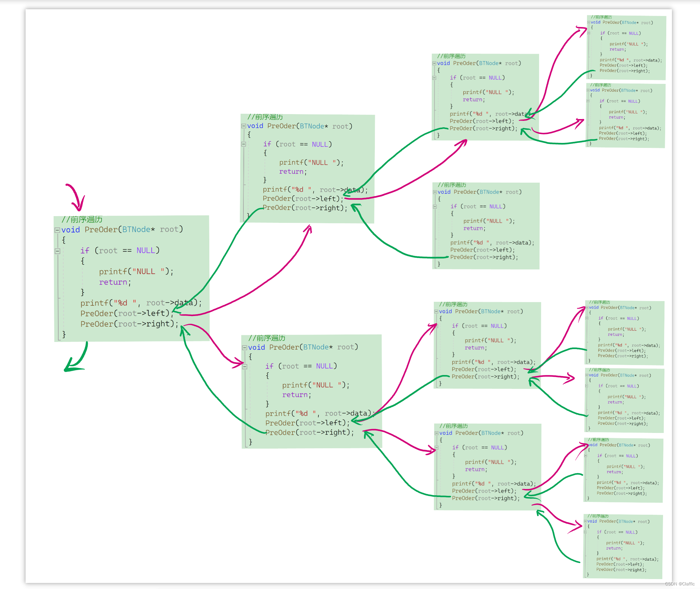Collapse if (root == NULL) in the lower middle-column code block
700x589 pixels.
tap(244, 366)
